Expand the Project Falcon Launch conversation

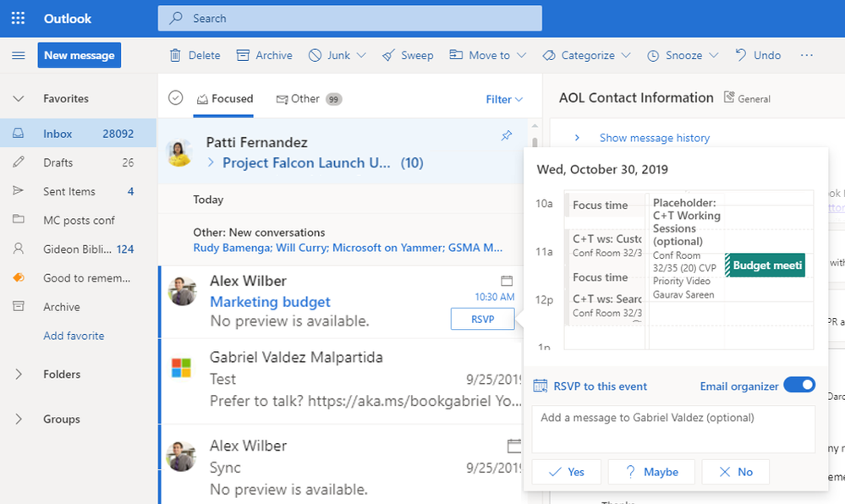pyautogui.click(x=211, y=162)
